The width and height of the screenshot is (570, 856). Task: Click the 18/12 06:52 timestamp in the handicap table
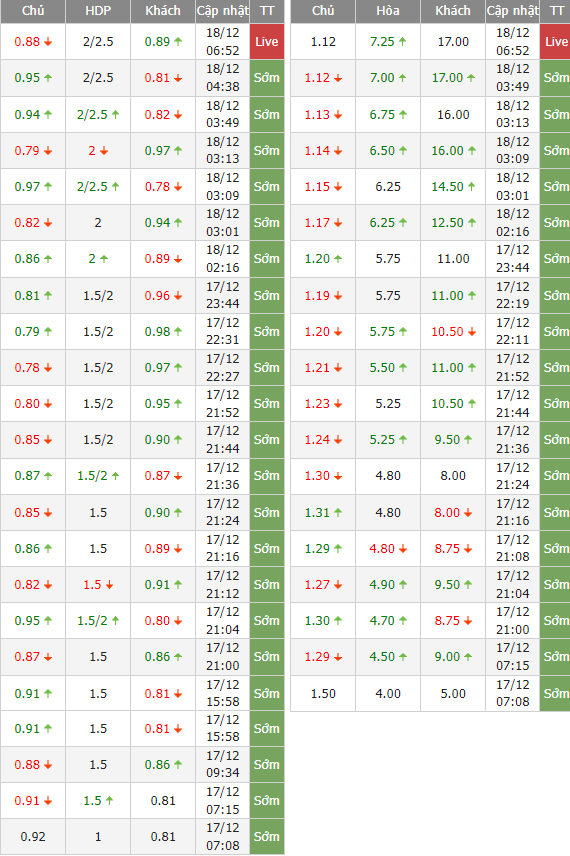tap(223, 41)
